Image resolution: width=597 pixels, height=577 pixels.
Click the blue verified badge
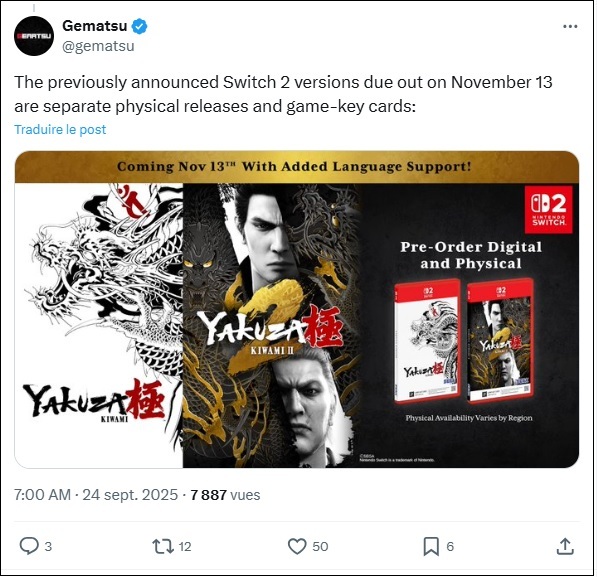click(139, 26)
